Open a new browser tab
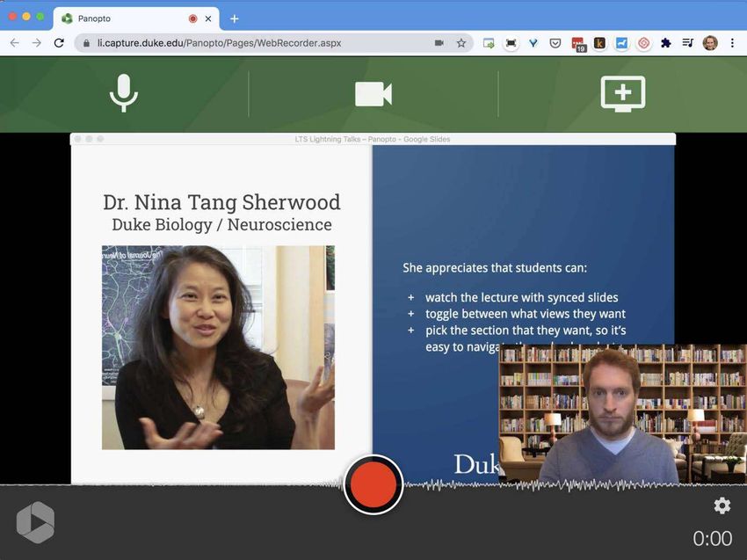This screenshot has width=747, height=560. coord(235,18)
